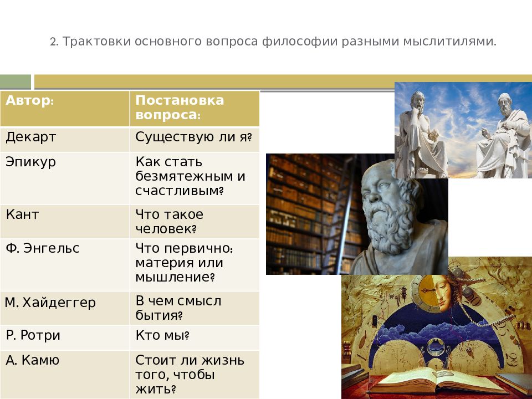Click the Декарт table cell
Image resolution: width=532 pixels, height=399 pixels.
[x=65, y=140]
